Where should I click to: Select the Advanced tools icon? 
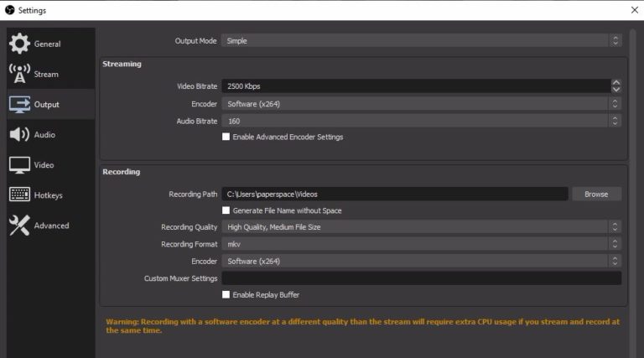(x=19, y=226)
